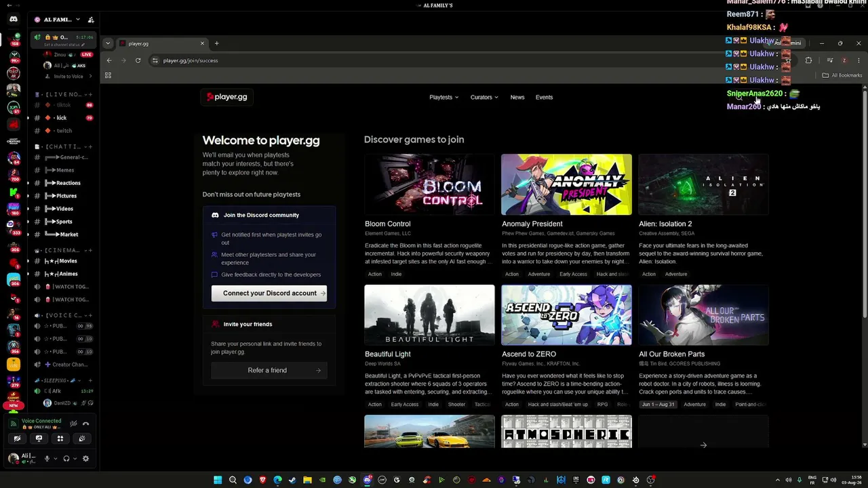Open the browser tab search dropdown

click(108, 43)
